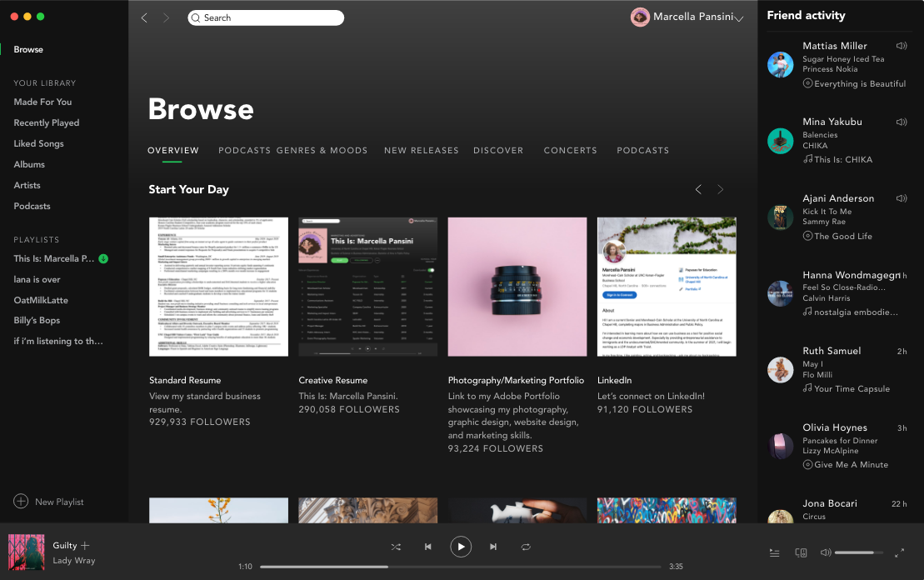Open Billy's Bops playlist
Viewport: 924px width, 580px height.
[37, 320]
